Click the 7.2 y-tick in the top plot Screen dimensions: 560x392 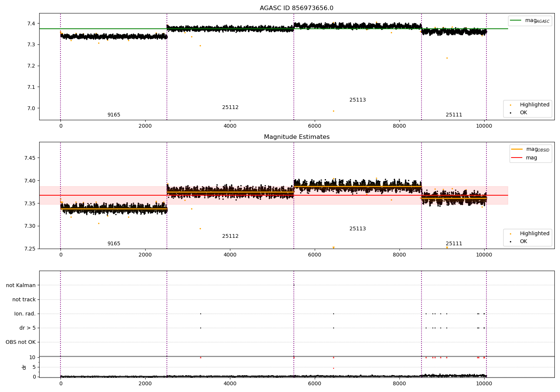pos(31,66)
